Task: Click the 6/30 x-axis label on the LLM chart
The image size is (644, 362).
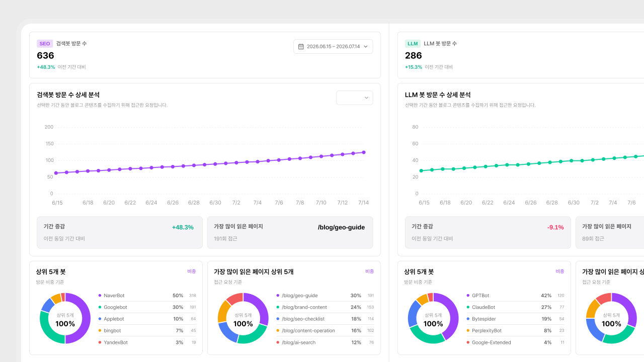Action: [x=574, y=203]
